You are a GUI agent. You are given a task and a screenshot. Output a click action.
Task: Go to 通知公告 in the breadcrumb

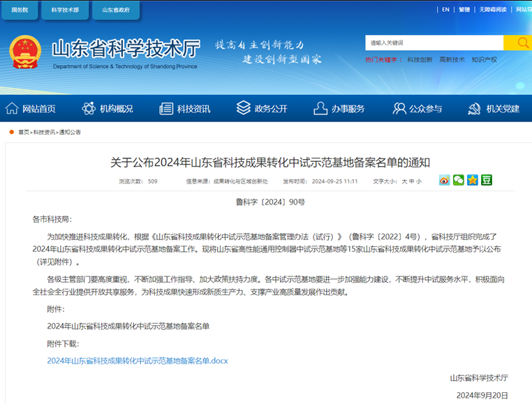tap(70, 133)
